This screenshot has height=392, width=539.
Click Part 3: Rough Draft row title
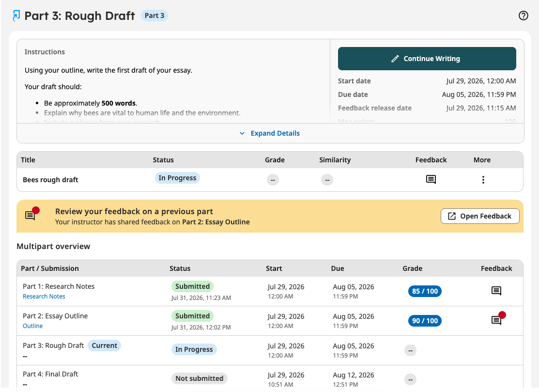click(53, 345)
